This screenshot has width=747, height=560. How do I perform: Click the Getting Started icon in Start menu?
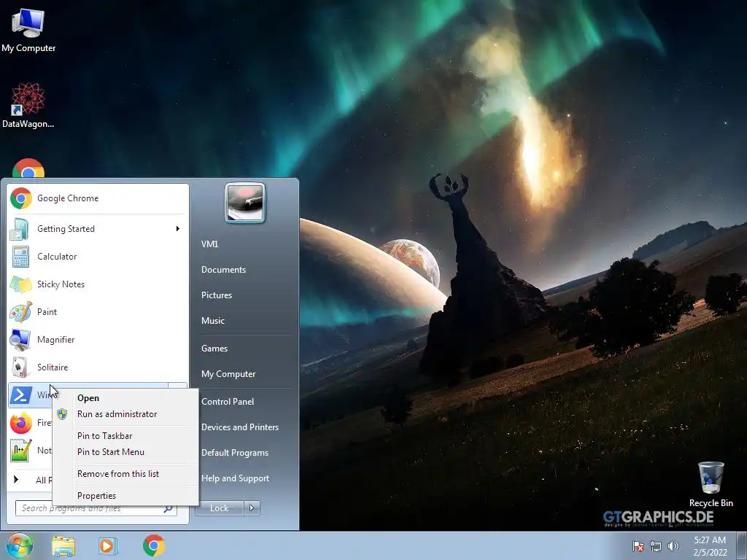point(20,229)
